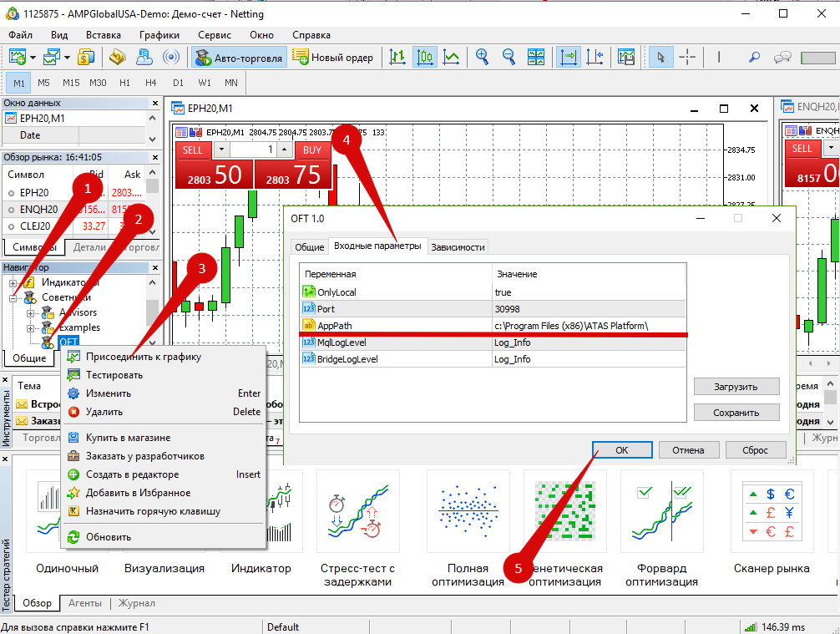Select the M5 timeframe
840x634 pixels.
tap(44, 83)
